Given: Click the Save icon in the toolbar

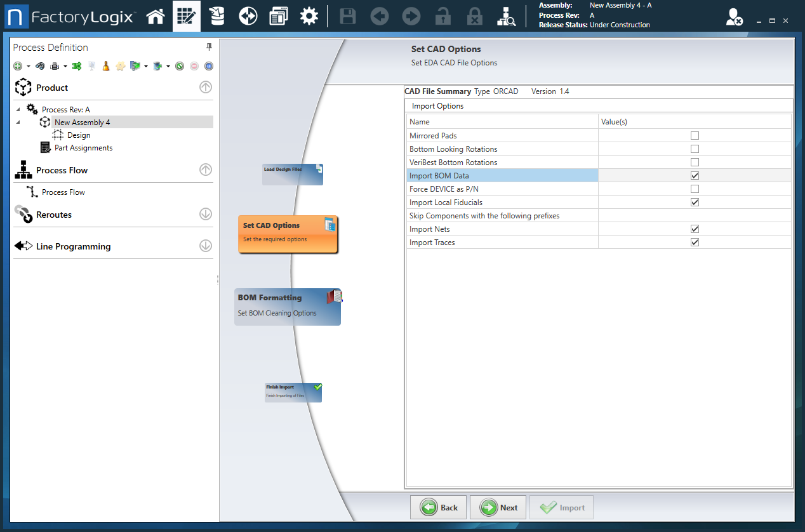Looking at the screenshot, I should click(347, 16).
